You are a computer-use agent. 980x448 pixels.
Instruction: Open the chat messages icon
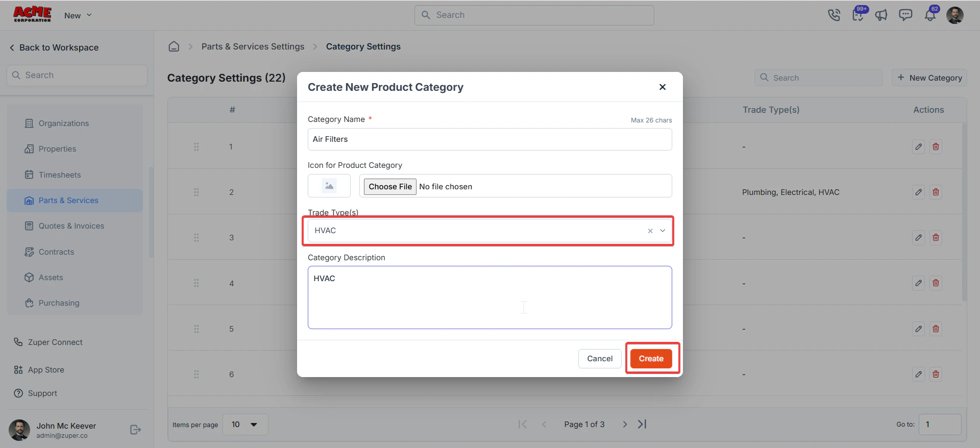tap(905, 15)
